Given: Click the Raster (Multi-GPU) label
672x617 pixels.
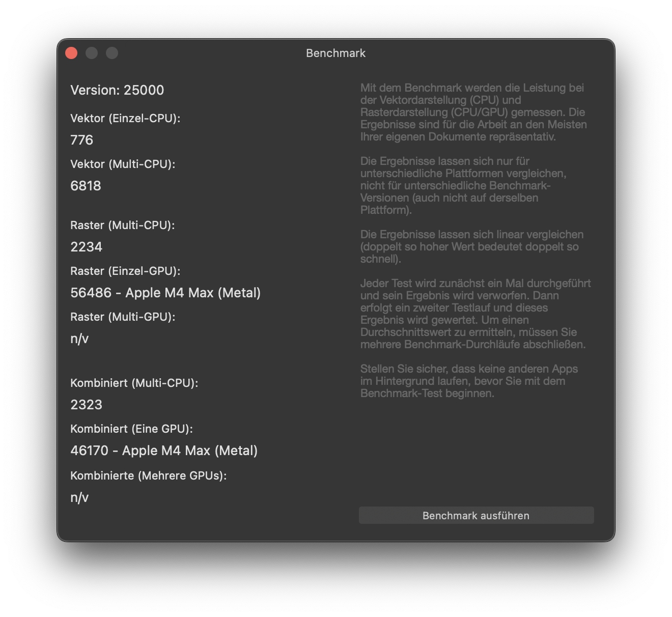Looking at the screenshot, I should pos(123,317).
